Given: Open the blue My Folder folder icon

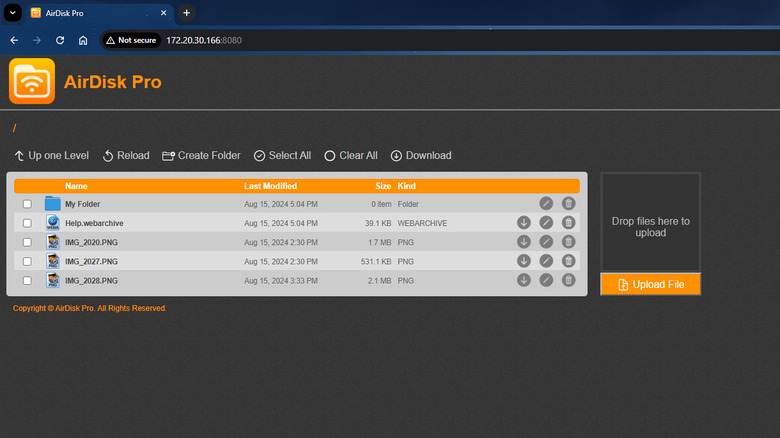Looking at the screenshot, I should pyautogui.click(x=52, y=204).
